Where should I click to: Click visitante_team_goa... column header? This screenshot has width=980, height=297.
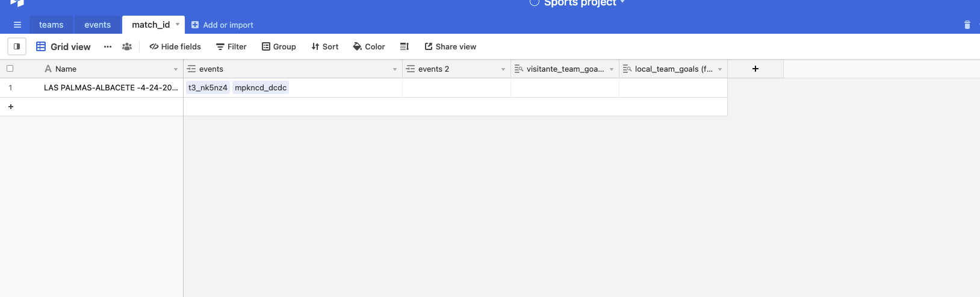coord(565,69)
